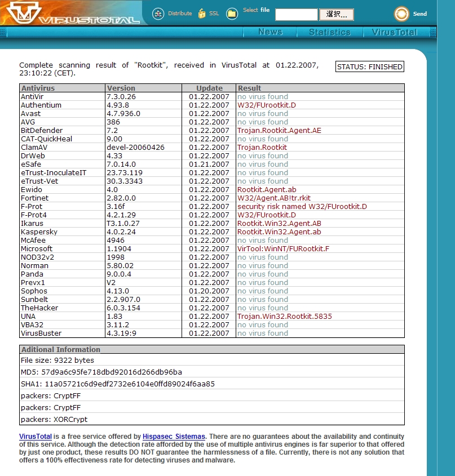Select F-Prot's security risk named result
The image size is (455, 476).
click(x=302, y=207)
